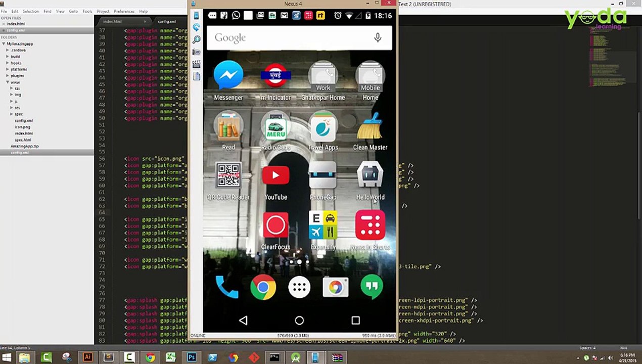
Task: Click the Windows Start button
Action: coord(6,358)
